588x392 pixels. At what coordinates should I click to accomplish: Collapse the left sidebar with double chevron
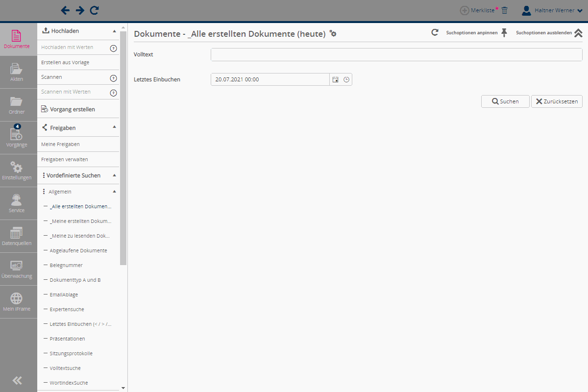18,380
